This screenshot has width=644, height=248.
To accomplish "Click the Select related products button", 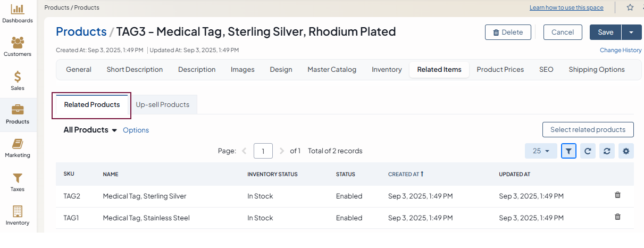I will tap(588, 130).
